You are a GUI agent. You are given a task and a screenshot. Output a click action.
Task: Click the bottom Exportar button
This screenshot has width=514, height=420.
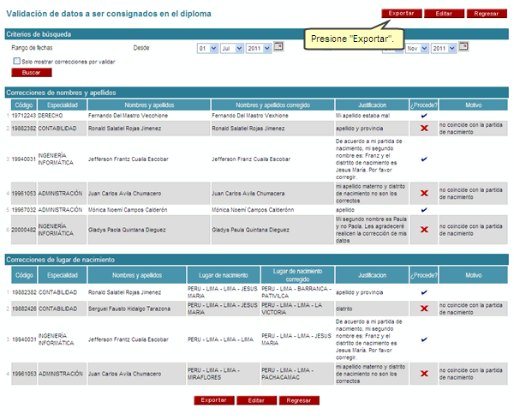tap(214, 400)
